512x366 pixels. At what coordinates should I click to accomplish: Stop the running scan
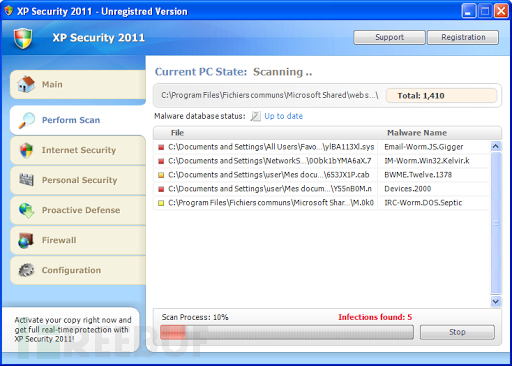pyautogui.click(x=457, y=332)
